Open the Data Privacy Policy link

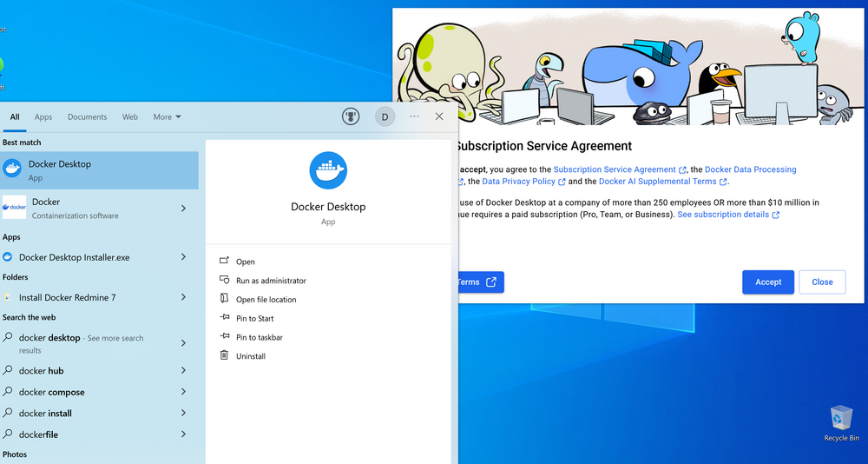pos(519,182)
